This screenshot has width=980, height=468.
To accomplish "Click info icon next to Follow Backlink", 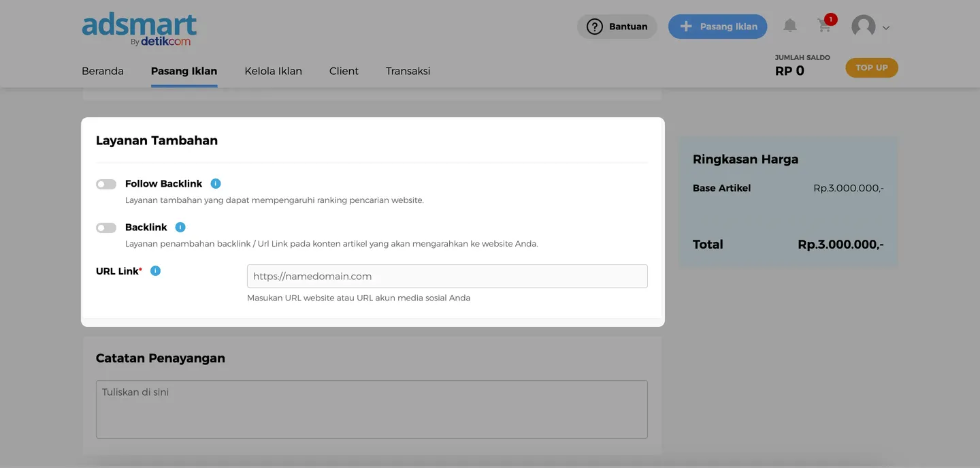I will click(216, 183).
